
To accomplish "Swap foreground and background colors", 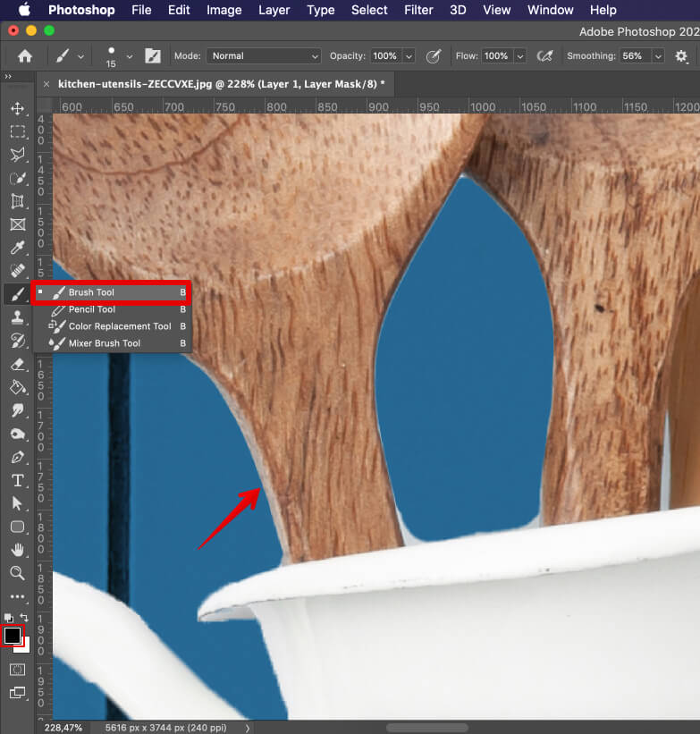I will click(25, 618).
